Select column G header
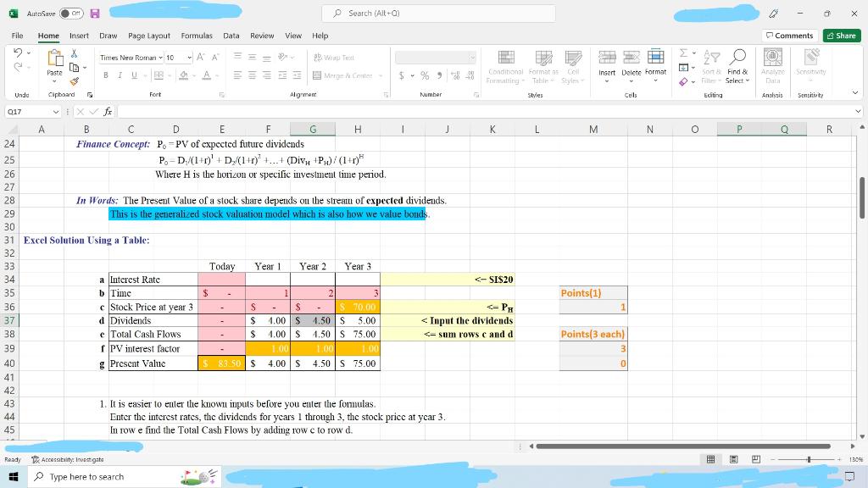 click(313, 129)
